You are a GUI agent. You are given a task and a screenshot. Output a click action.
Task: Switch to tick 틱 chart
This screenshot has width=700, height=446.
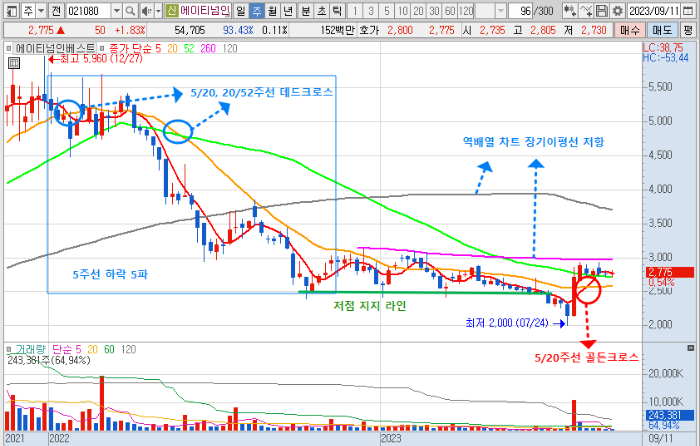tap(337, 10)
